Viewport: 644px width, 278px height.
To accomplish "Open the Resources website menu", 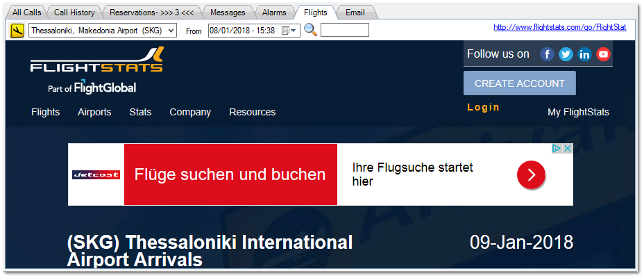I will (x=253, y=112).
